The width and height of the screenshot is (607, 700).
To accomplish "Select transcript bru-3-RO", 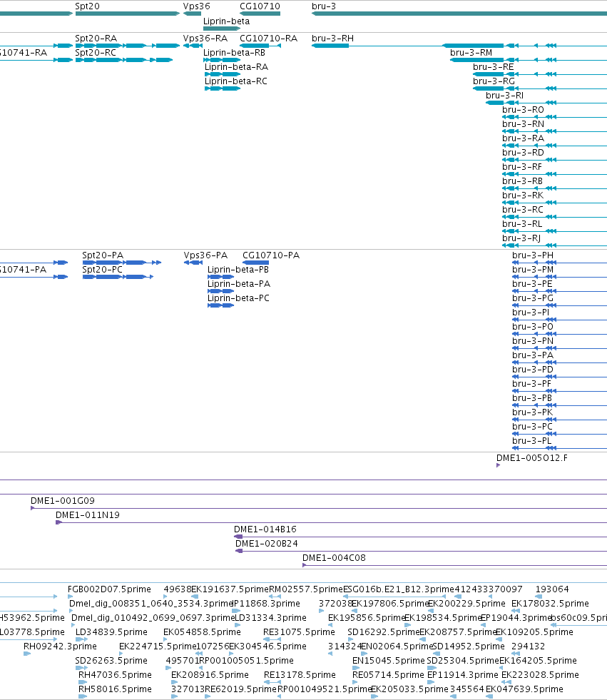I will pyautogui.click(x=523, y=110).
